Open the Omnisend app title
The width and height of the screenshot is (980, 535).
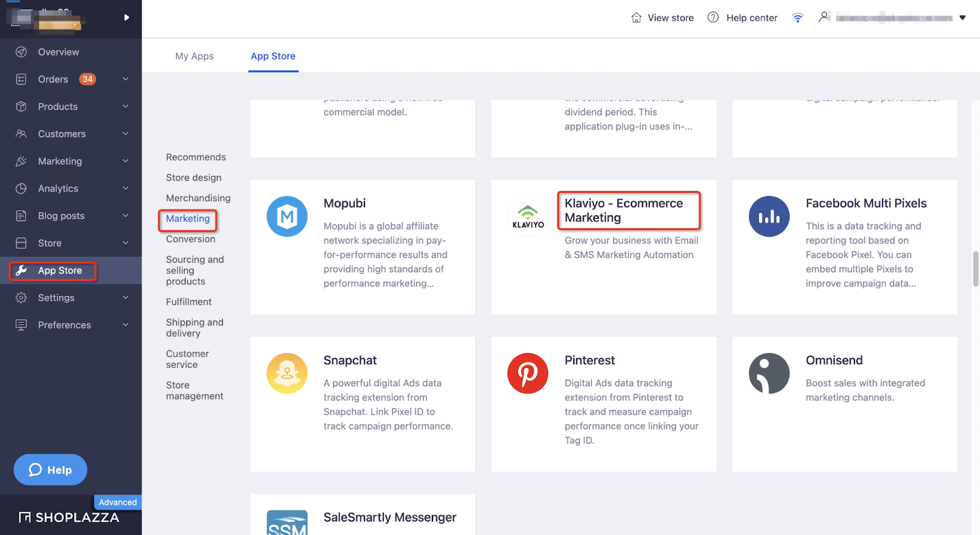click(x=834, y=360)
